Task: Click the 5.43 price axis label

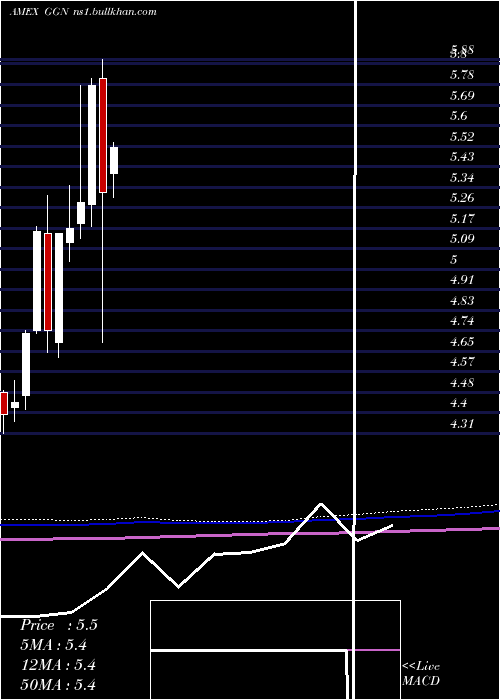Action: click(x=462, y=157)
